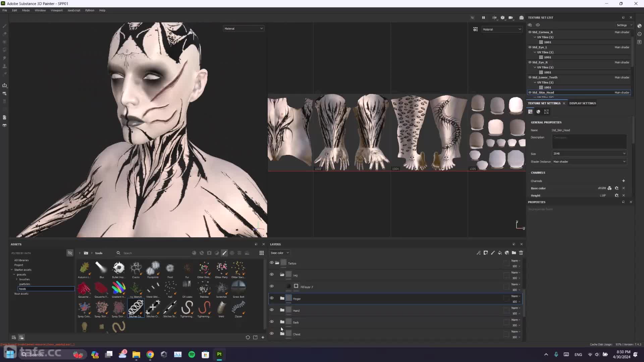Viewport: 644px width, 362px height.
Task: Hide the Leg layer folder
Action: coord(271,275)
